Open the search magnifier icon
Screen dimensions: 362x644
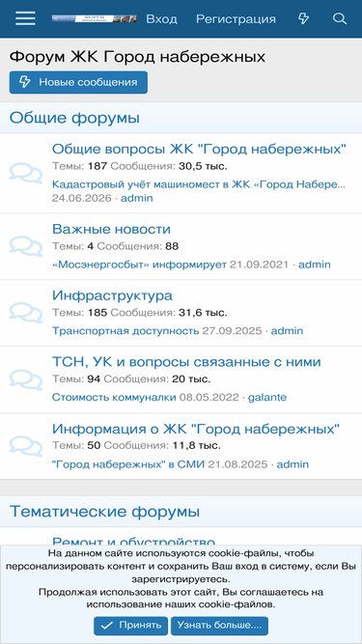340,18
